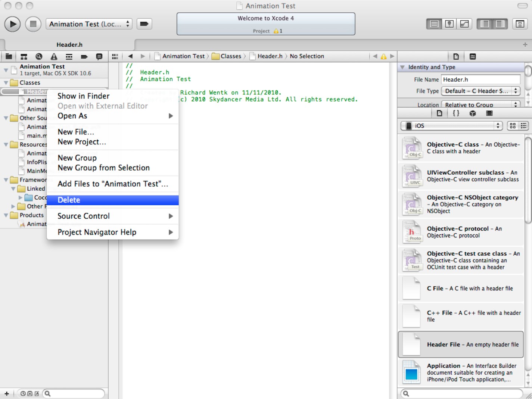Image resolution: width=532 pixels, height=399 pixels.
Task: Open the Source Control submenu
Action: tap(112, 216)
